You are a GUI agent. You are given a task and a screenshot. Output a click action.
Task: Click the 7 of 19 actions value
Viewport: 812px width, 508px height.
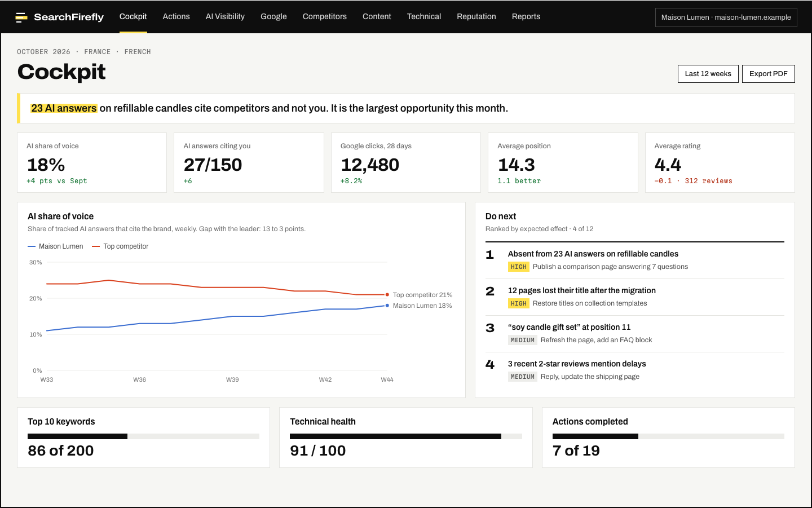point(576,450)
